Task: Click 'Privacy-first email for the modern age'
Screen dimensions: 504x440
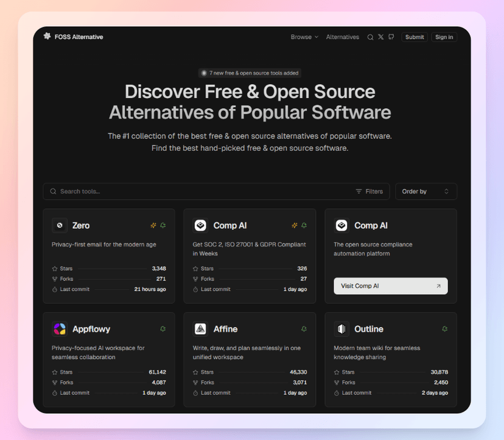Action: 104,245
